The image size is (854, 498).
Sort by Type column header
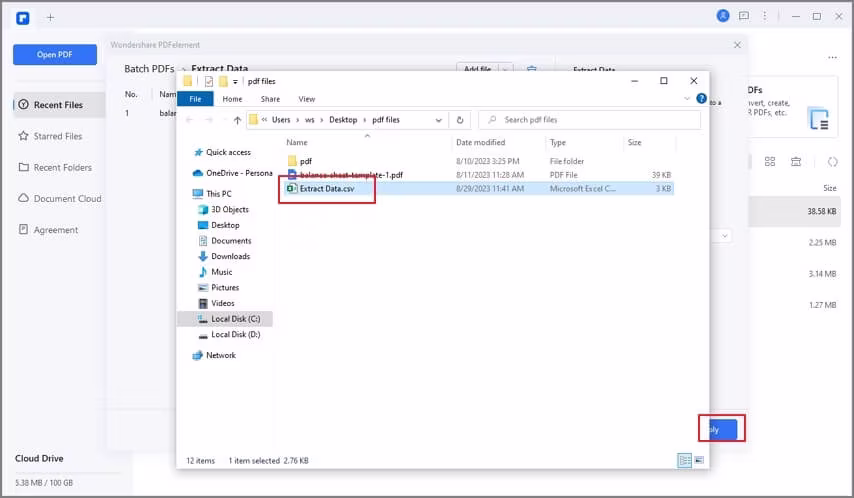tap(558, 142)
